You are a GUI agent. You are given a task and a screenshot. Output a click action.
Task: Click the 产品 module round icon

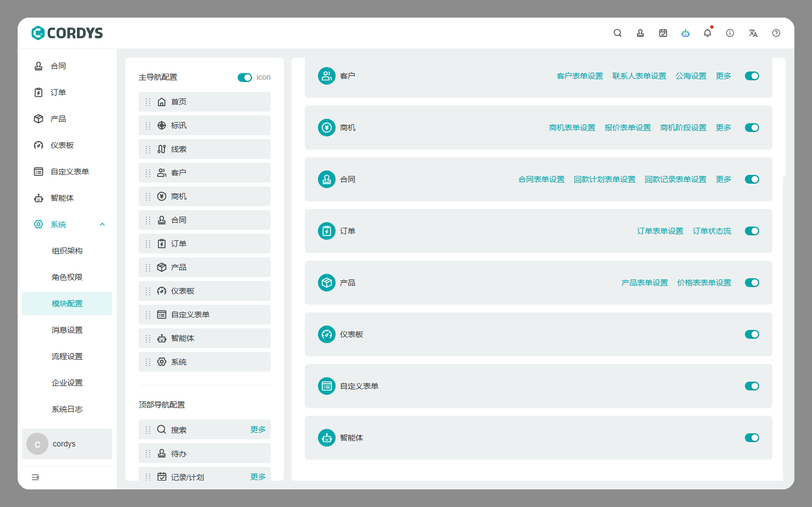[x=327, y=283]
